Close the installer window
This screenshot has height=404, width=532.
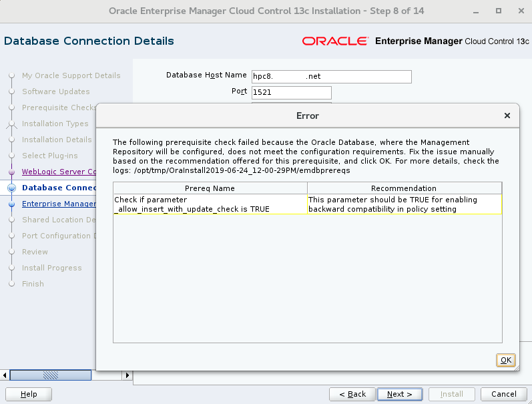click(521, 11)
